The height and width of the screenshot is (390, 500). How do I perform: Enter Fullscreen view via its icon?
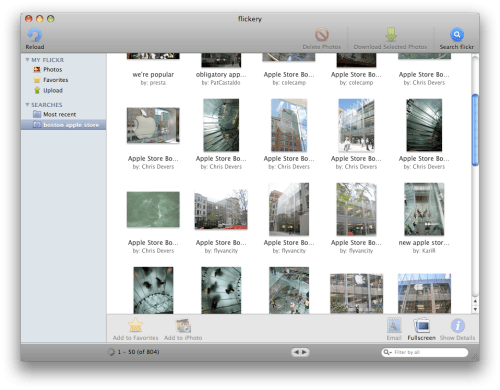coord(421,325)
